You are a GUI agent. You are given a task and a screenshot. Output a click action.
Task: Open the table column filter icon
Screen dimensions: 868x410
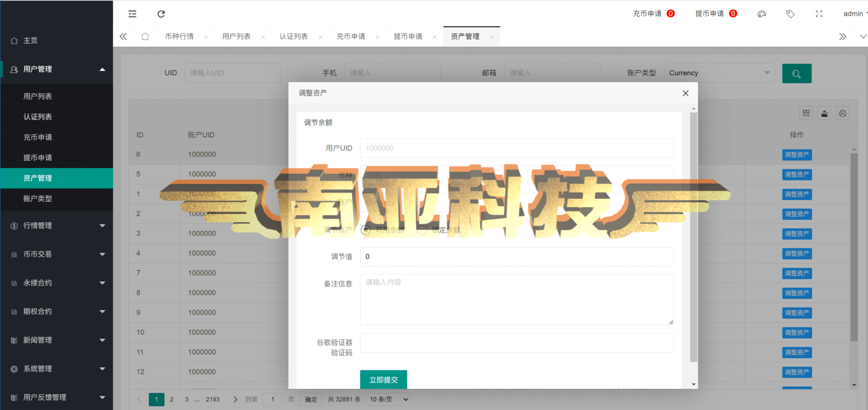[806, 113]
